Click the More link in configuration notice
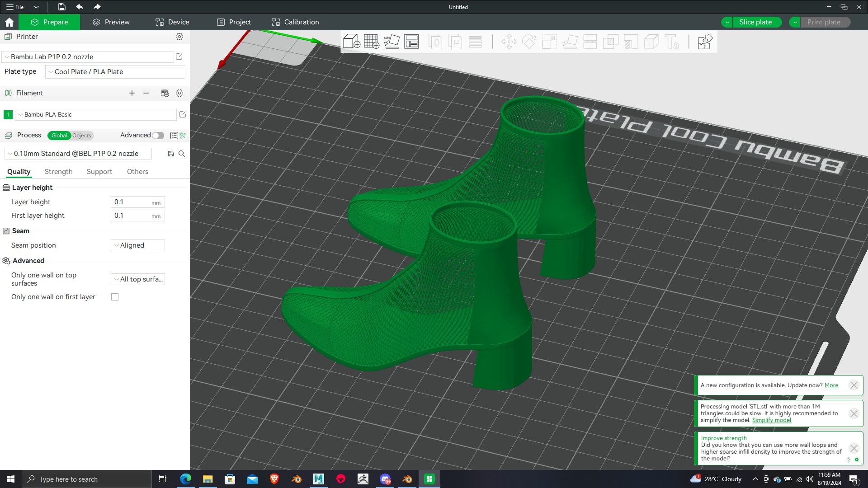The height and width of the screenshot is (488, 868). [831, 385]
